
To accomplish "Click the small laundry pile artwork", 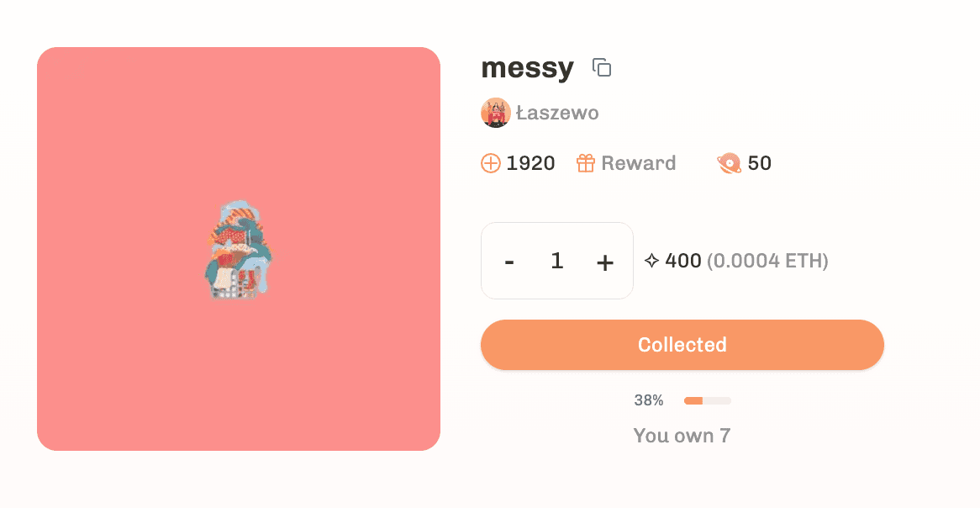I will [238, 251].
